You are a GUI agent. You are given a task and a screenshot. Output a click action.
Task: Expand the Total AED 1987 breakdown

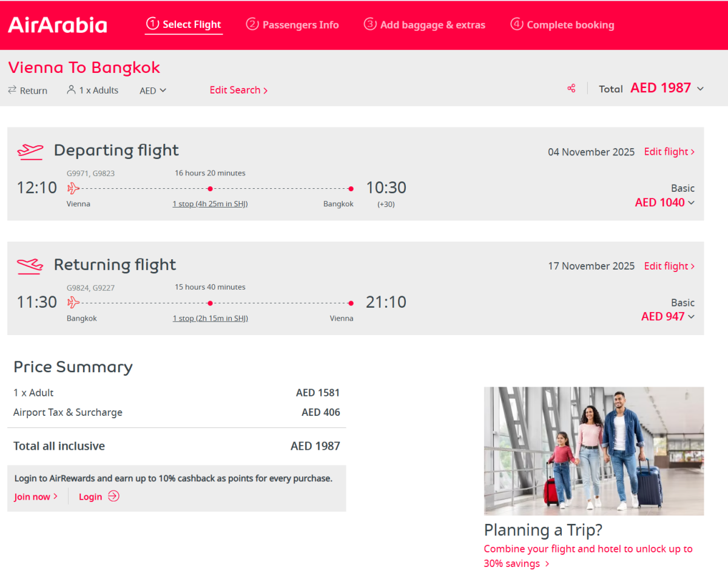[700, 89]
